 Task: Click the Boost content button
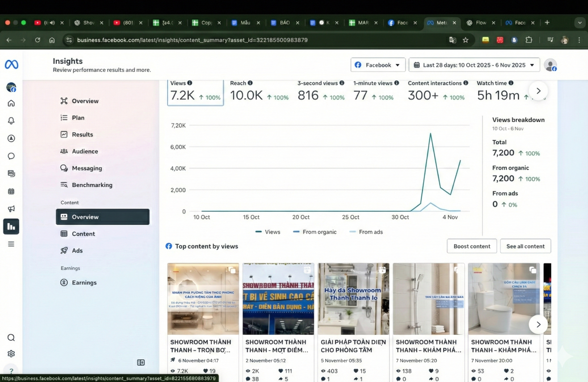coord(472,246)
